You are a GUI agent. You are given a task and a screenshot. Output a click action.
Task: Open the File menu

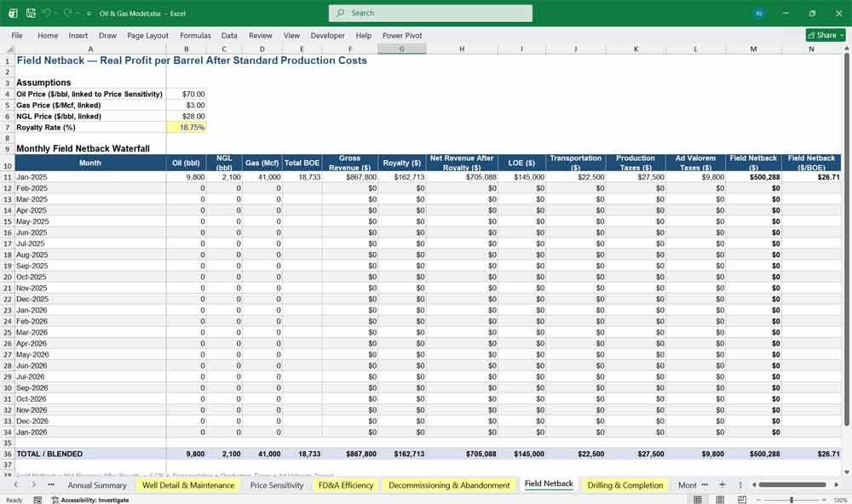(17, 35)
